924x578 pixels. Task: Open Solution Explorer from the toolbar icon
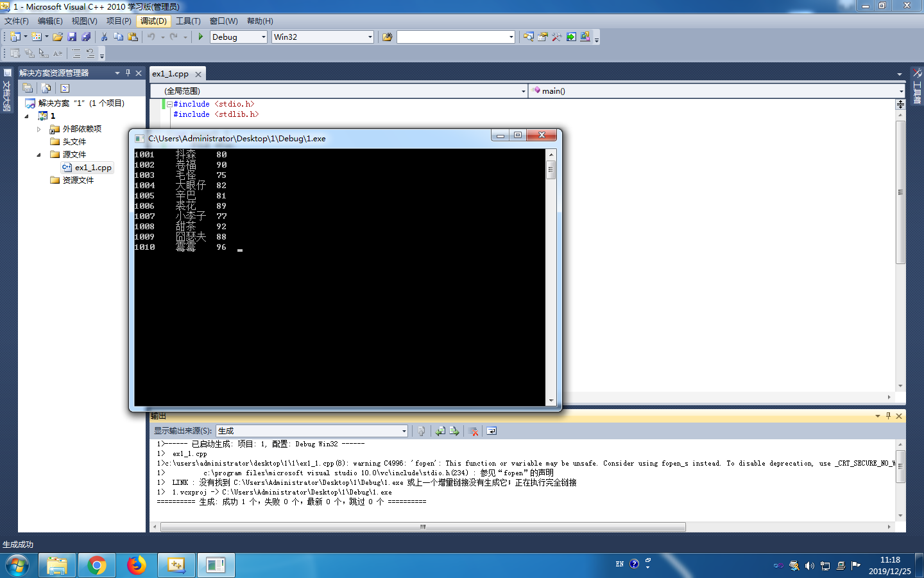(528, 37)
